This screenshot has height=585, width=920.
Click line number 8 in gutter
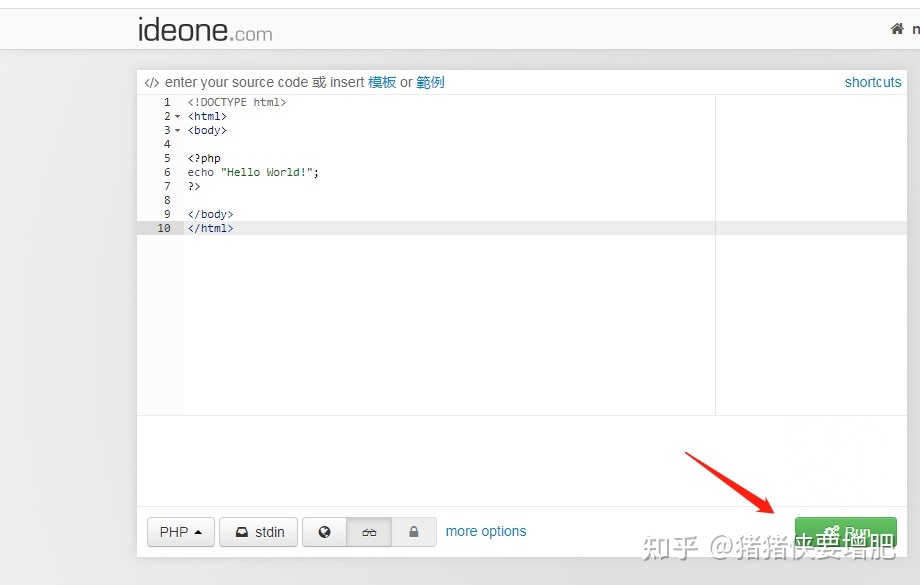[167, 200]
